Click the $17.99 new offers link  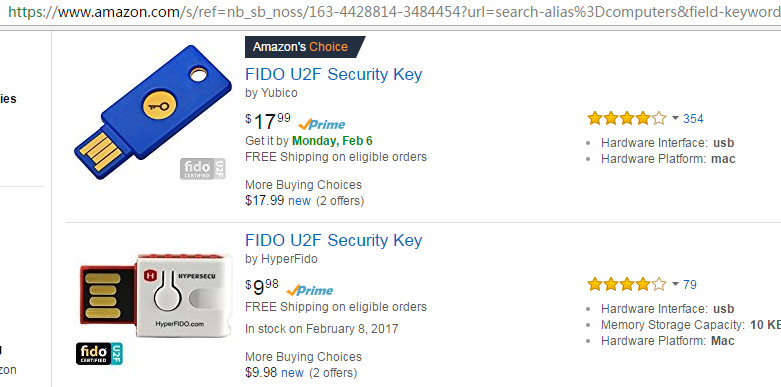click(278, 201)
